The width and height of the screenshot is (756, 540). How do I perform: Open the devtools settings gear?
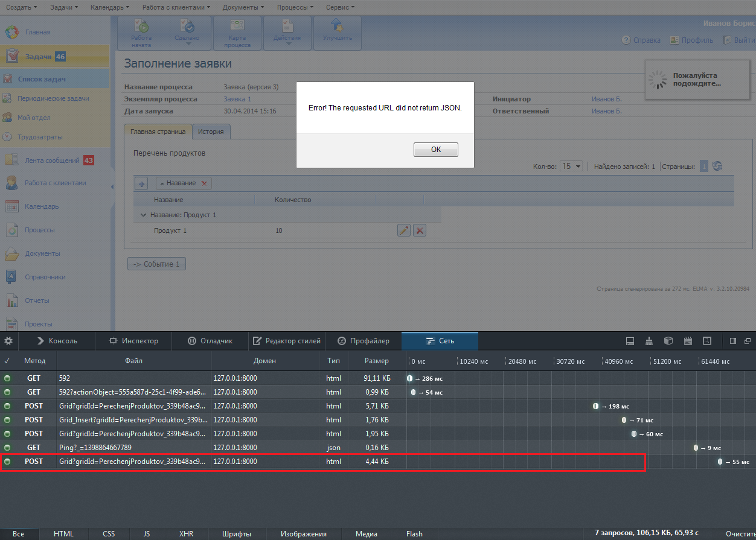(8, 341)
